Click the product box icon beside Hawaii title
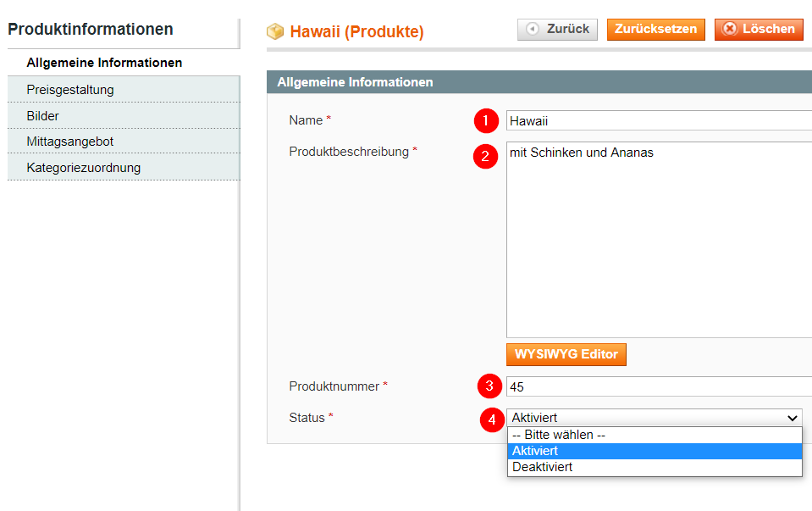Screen dimensions: 812x511 [275, 31]
